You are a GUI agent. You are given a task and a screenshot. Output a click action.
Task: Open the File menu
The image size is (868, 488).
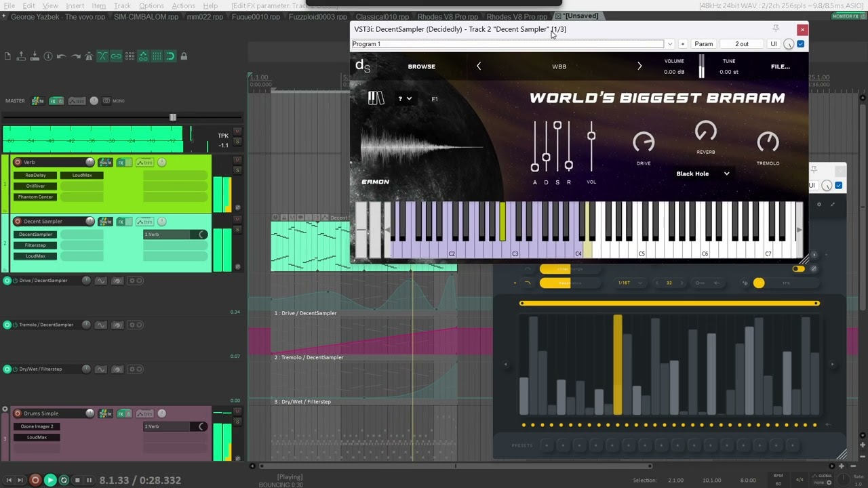[x=9, y=5]
